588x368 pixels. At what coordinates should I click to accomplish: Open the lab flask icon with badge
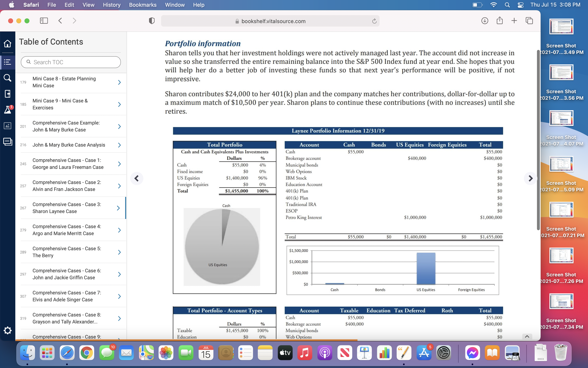click(8, 110)
